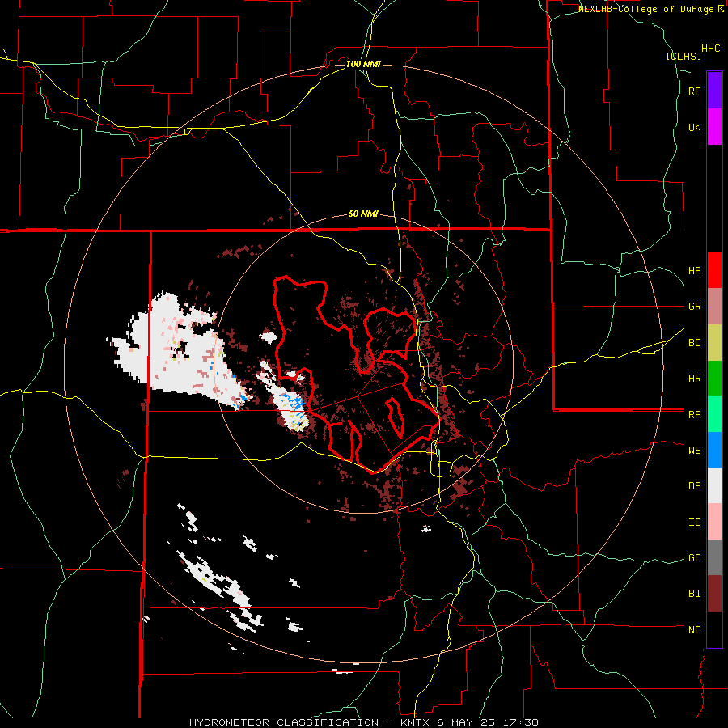Click the 100 NMI range ring label
The height and width of the screenshot is (728, 728).
363,64
